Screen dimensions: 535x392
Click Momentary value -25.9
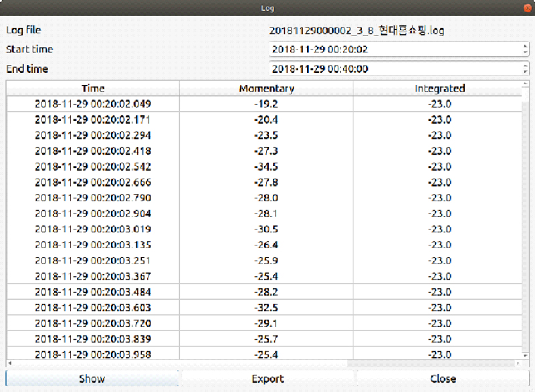(266, 261)
